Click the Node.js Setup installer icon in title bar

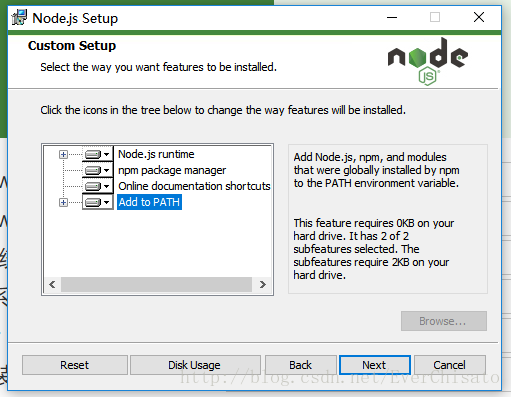[x=19, y=18]
